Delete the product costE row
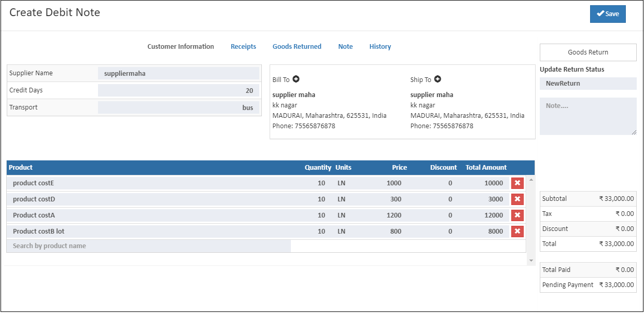This screenshot has height=313, width=644. click(x=517, y=183)
